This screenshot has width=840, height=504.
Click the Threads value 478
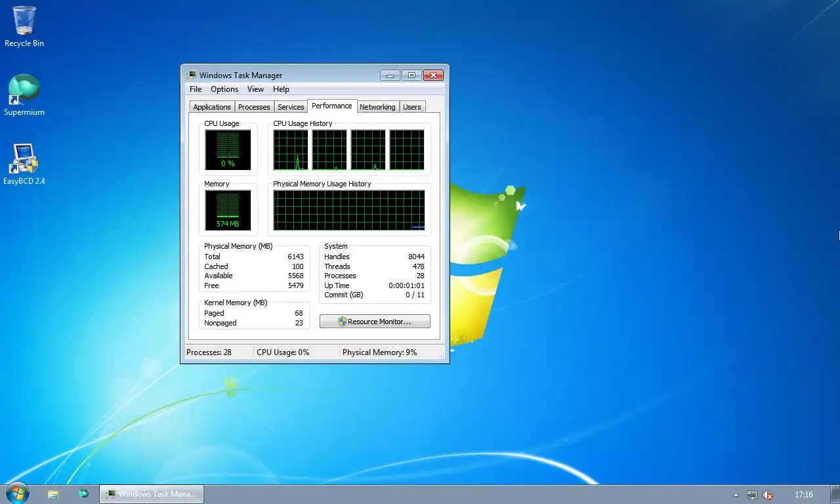[x=418, y=266]
